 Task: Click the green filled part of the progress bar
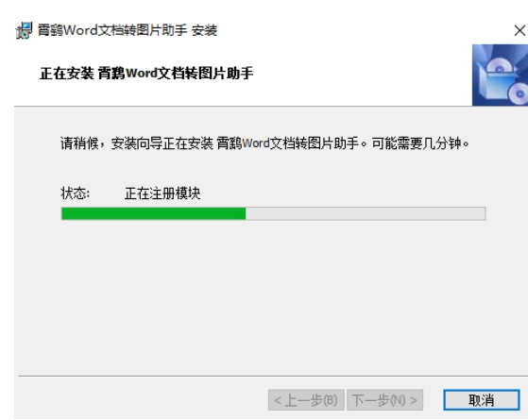pyautogui.click(x=154, y=213)
